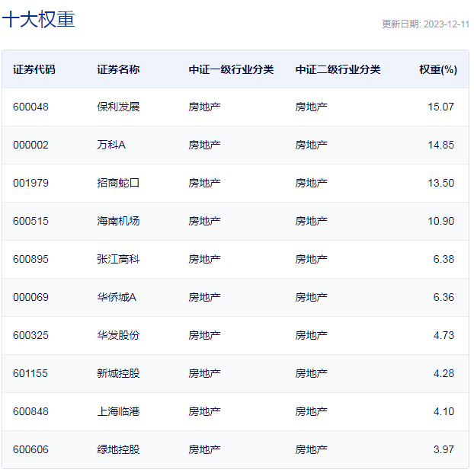
Task: Select stock name 海南机场
Action: (118, 221)
